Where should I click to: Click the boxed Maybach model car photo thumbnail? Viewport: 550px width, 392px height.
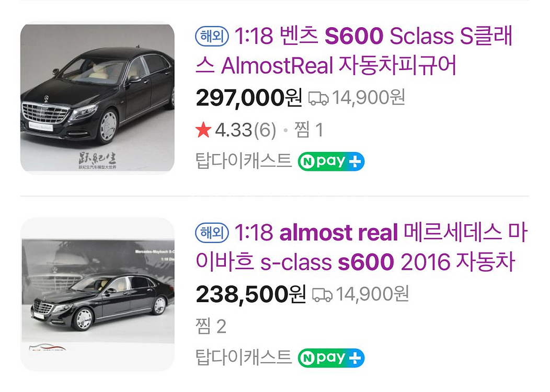click(97, 293)
